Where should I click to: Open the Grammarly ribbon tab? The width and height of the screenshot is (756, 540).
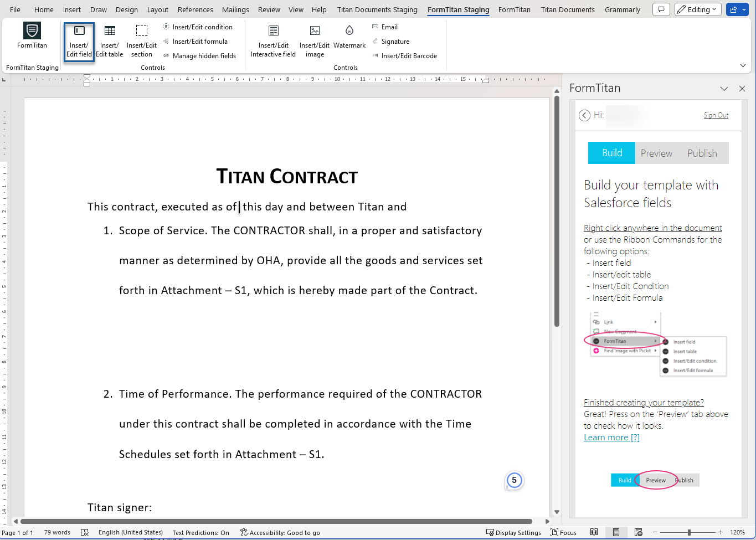(623, 9)
